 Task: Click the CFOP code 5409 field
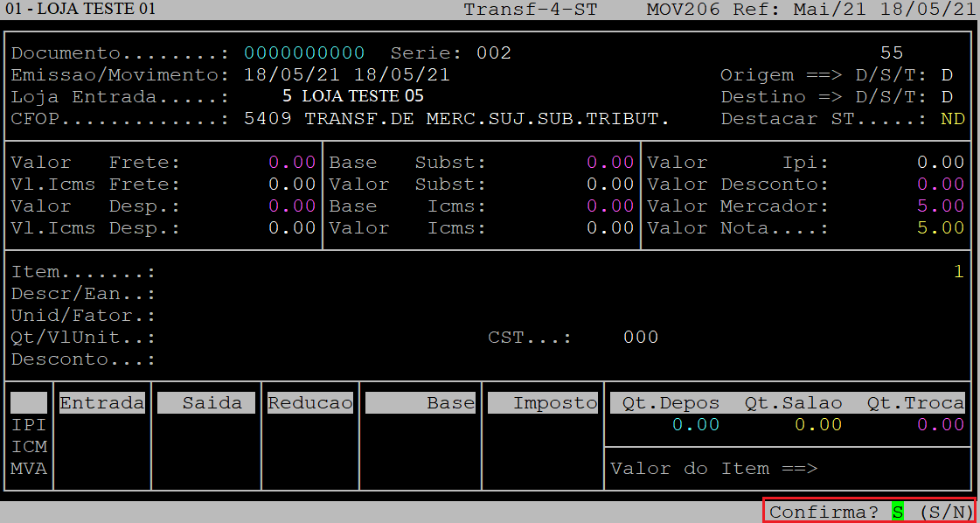pyautogui.click(x=268, y=119)
